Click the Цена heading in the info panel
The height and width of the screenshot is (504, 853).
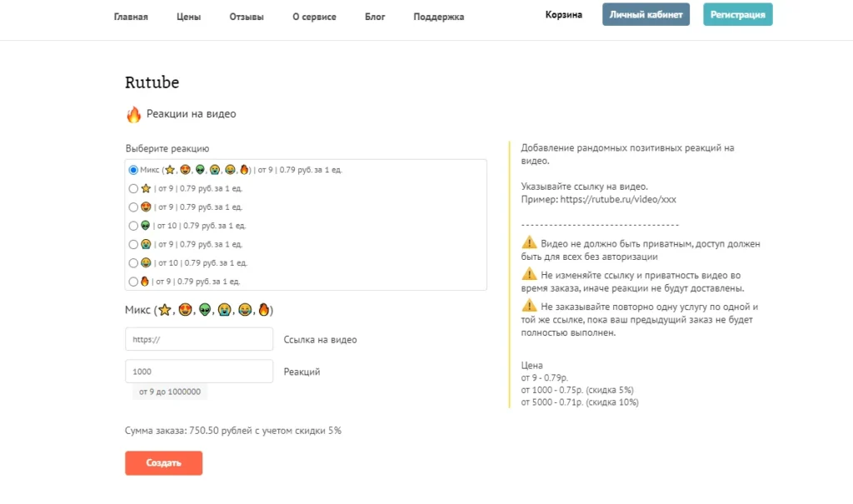coord(532,365)
